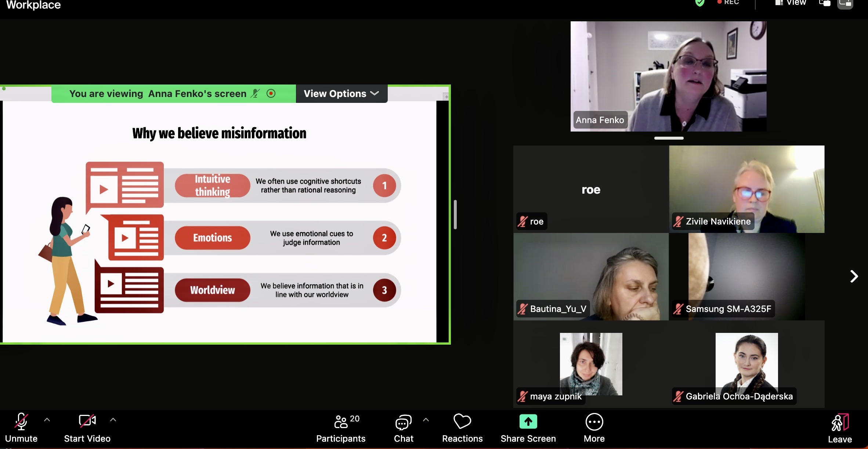868x449 pixels.
Task: Click the REC recording indicator
Action: click(728, 3)
